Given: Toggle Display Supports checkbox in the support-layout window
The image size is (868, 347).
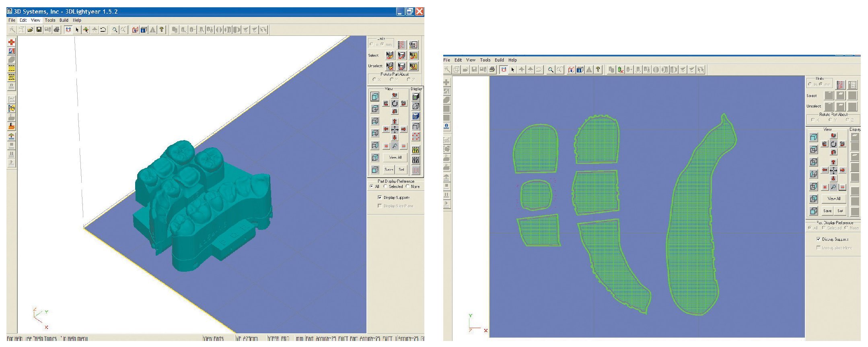Looking at the screenshot, I should (x=818, y=239).
